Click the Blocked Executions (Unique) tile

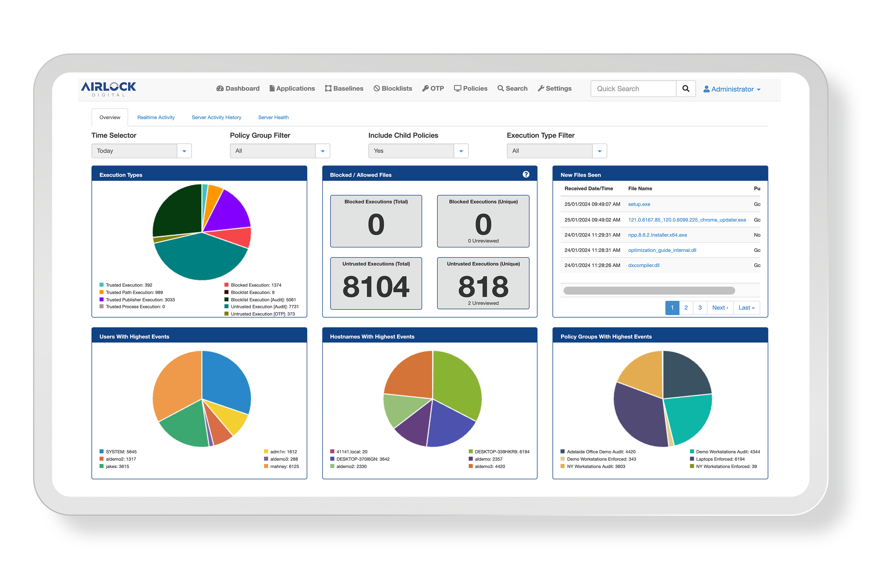pyautogui.click(x=483, y=221)
